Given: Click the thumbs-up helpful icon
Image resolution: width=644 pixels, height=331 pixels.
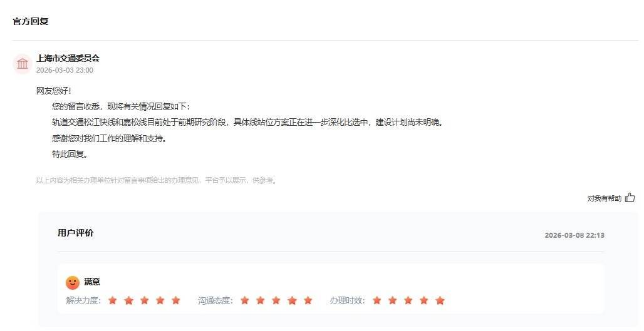Looking at the screenshot, I should click(630, 198).
